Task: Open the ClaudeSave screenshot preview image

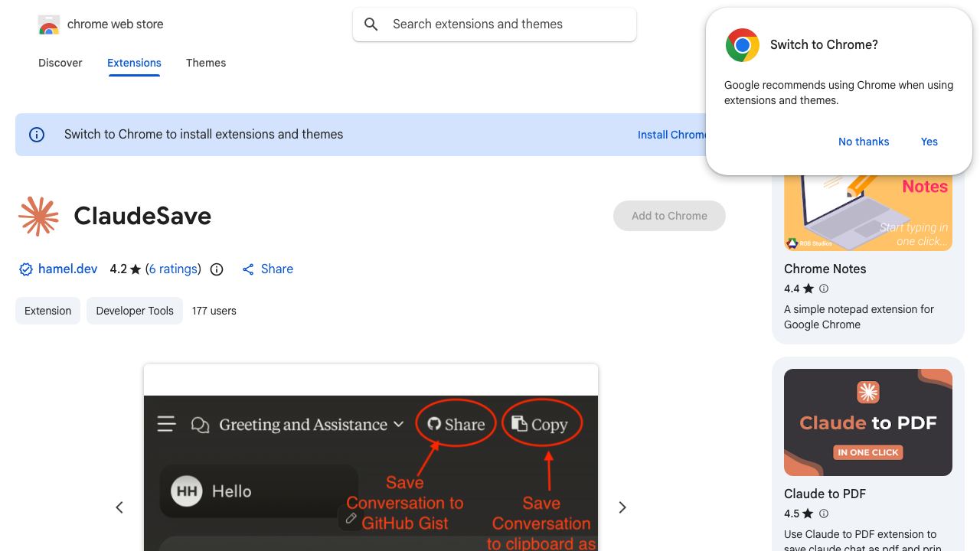Action: (x=371, y=458)
